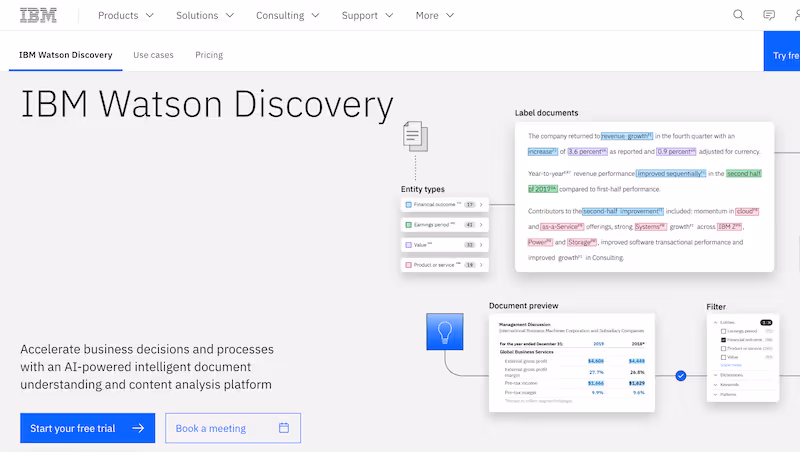Click highlighted 'Storage' term
Viewport: 800px width, 452px height.
click(x=582, y=242)
